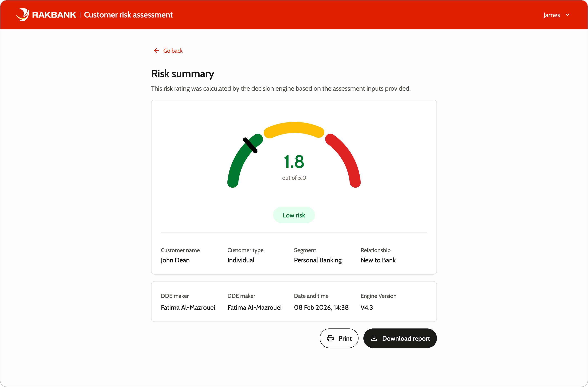Select the Personal Banking segment value
Screen dimensions: 588x387
coord(318,260)
